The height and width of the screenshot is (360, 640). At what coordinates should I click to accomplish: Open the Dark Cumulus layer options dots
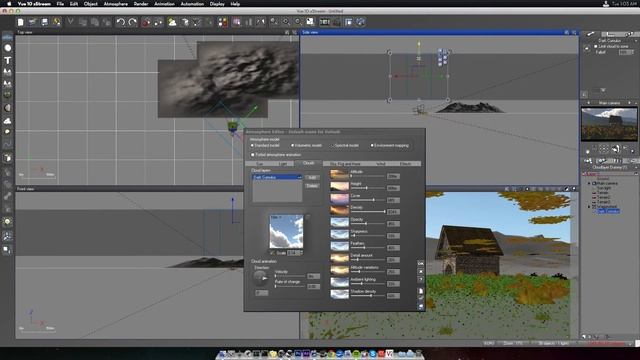point(300,177)
